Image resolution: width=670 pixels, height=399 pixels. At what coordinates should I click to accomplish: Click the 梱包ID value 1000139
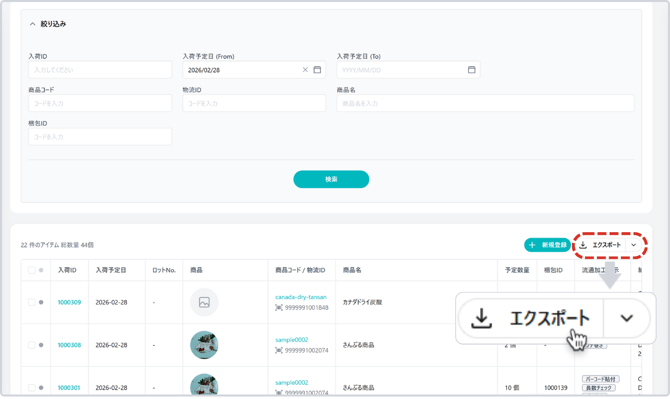555,387
